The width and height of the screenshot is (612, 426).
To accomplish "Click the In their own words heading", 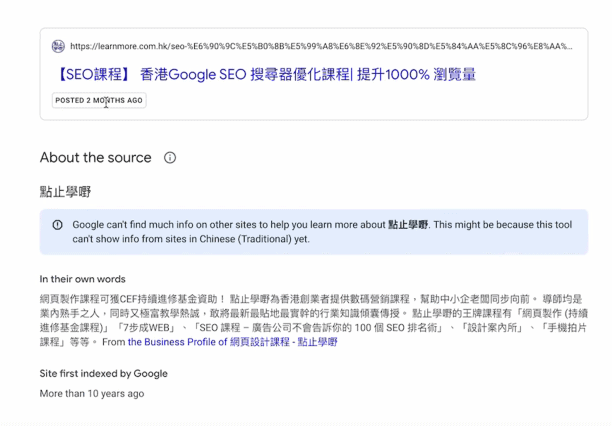I will (82, 279).
